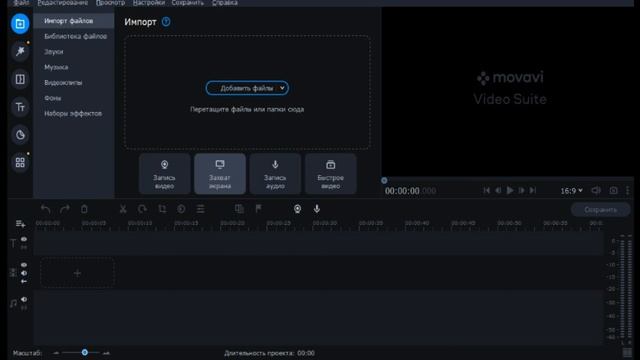Open the More tools grid icon
This screenshot has width=640, height=360.
point(20,162)
